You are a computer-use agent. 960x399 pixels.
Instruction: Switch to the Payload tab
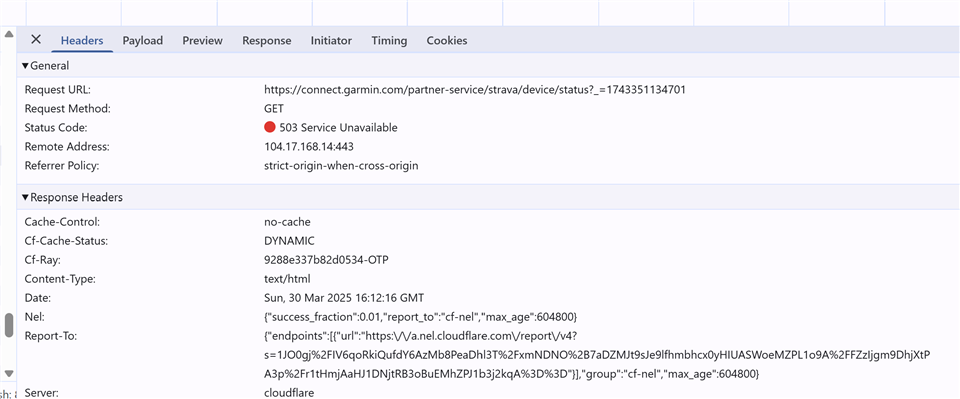tap(143, 40)
